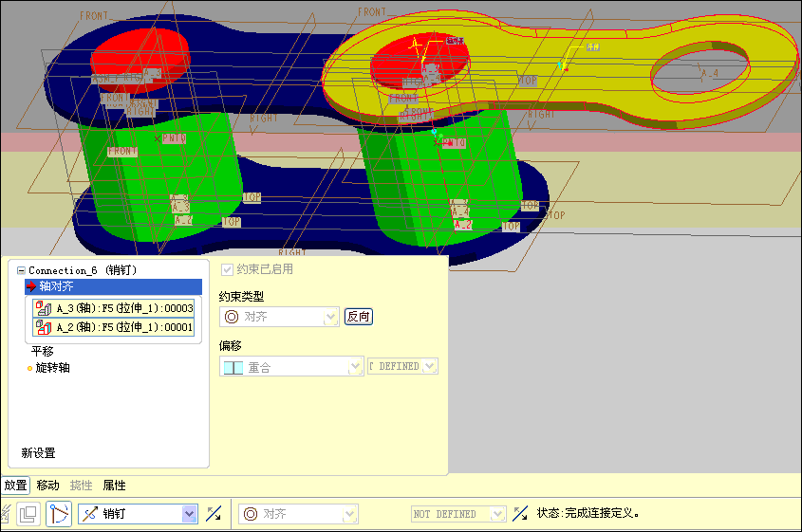Toggle the convert-to-connection mechanism icon
Screen dimensions: 802x532
[x=59, y=514]
